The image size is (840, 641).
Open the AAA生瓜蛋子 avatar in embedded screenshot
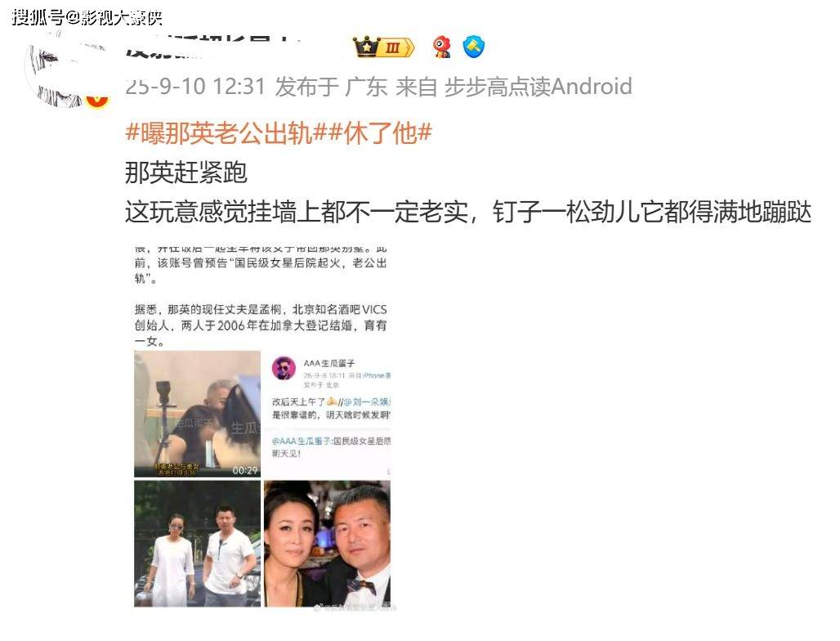click(x=284, y=368)
